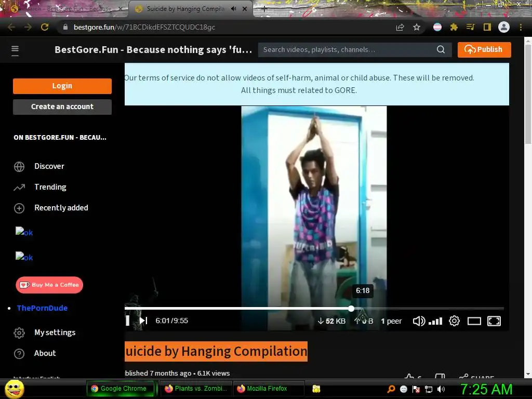Adjust the video volume level bars

[435, 321]
